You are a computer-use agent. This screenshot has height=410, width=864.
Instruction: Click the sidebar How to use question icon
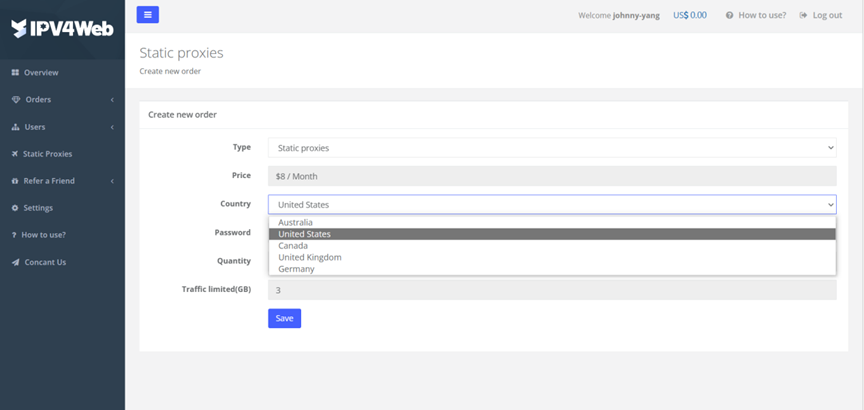14,235
